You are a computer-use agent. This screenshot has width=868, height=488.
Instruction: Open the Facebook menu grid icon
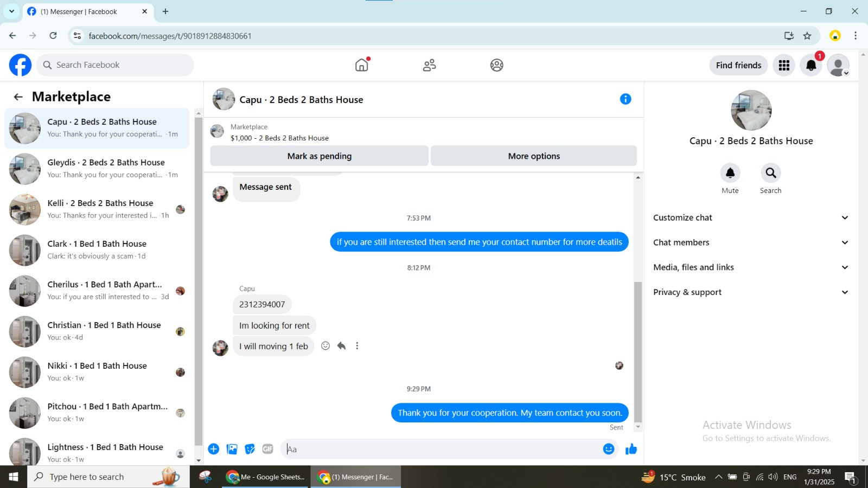coord(784,65)
